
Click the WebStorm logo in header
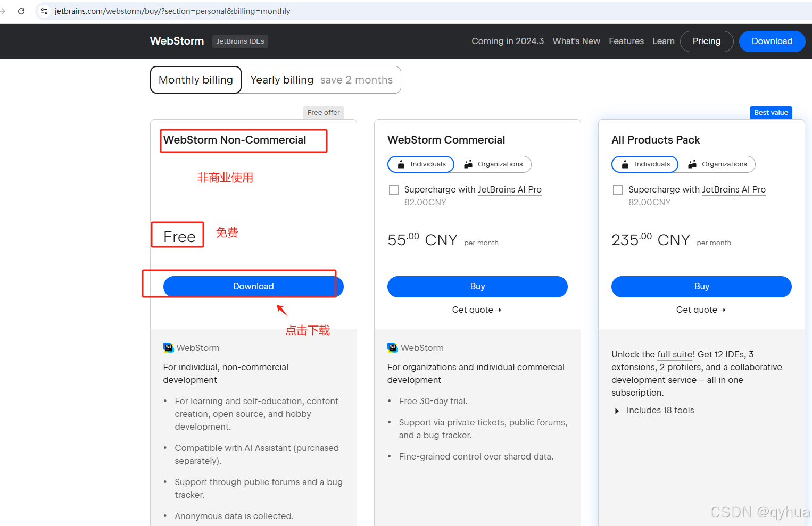pyautogui.click(x=177, y=41)
